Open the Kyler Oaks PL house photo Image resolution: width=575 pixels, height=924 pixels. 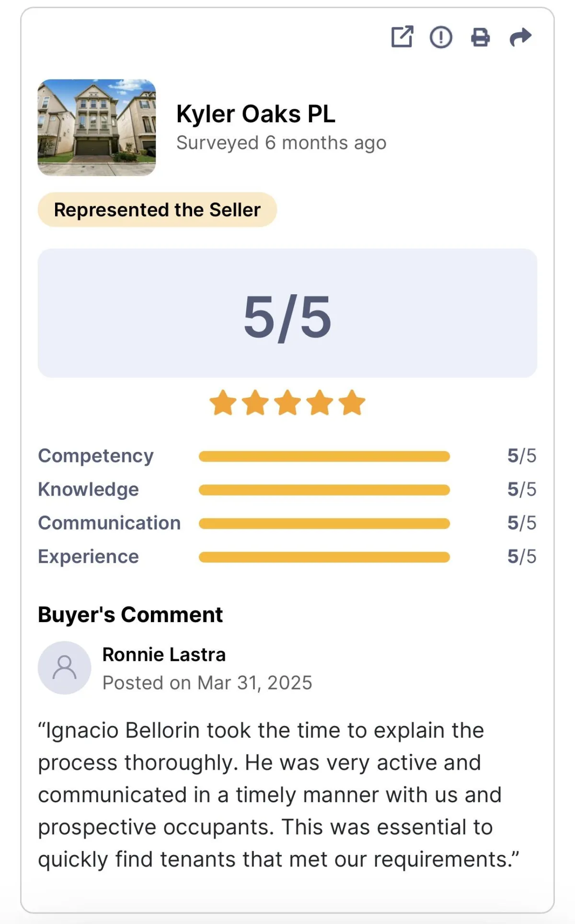(97, 127)
